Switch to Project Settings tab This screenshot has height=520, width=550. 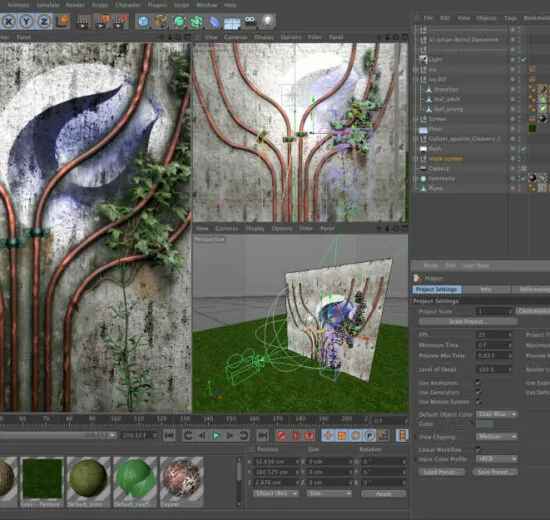point(437,289)
